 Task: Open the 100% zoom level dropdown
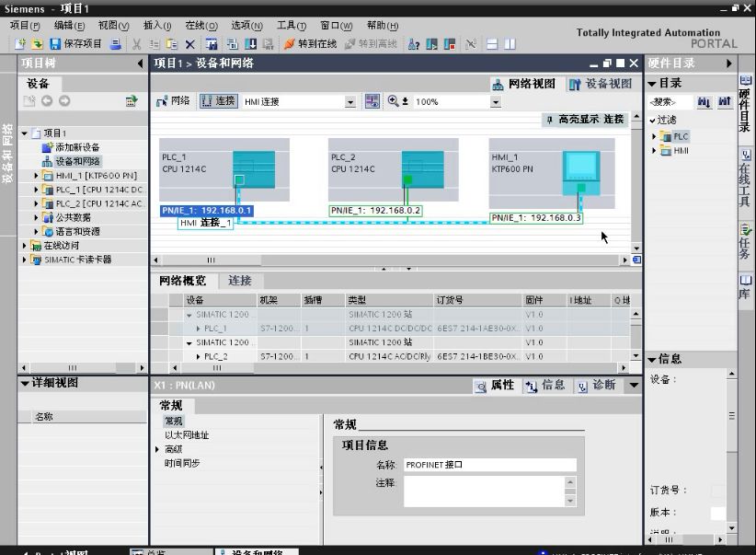[495, 101]
